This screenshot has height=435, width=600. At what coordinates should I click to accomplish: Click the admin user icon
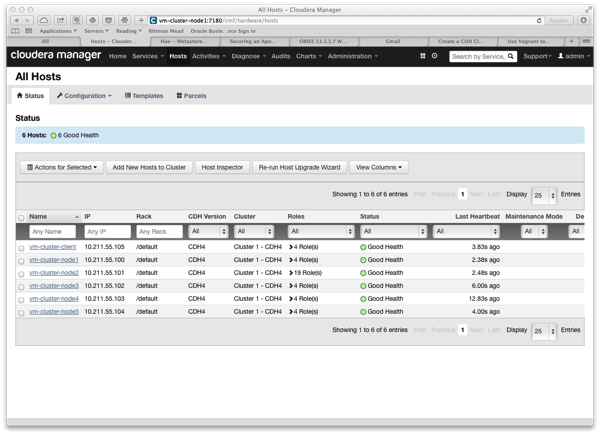click(x=561, y=56)
